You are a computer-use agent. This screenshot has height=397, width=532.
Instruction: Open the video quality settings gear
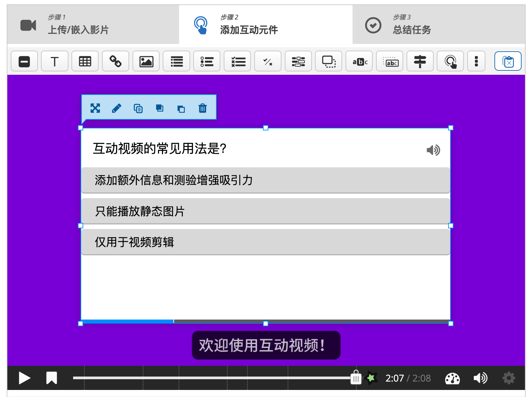[509, 378]
